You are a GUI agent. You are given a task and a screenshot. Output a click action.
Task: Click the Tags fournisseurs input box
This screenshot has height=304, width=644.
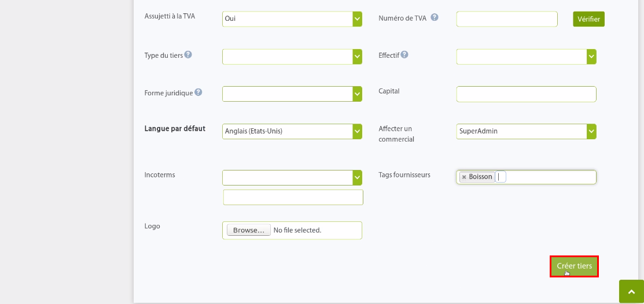point(526,177)
